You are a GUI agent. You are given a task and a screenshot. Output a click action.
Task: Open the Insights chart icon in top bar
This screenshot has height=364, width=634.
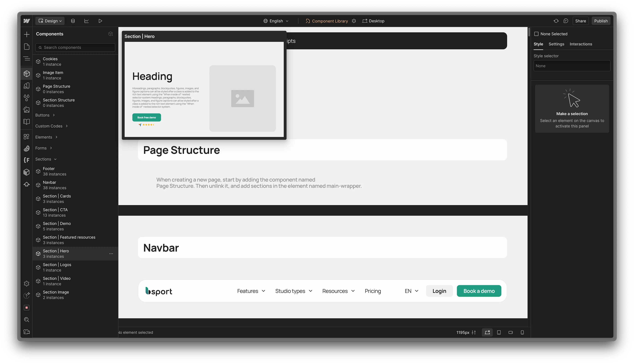(x=86, y=21)
